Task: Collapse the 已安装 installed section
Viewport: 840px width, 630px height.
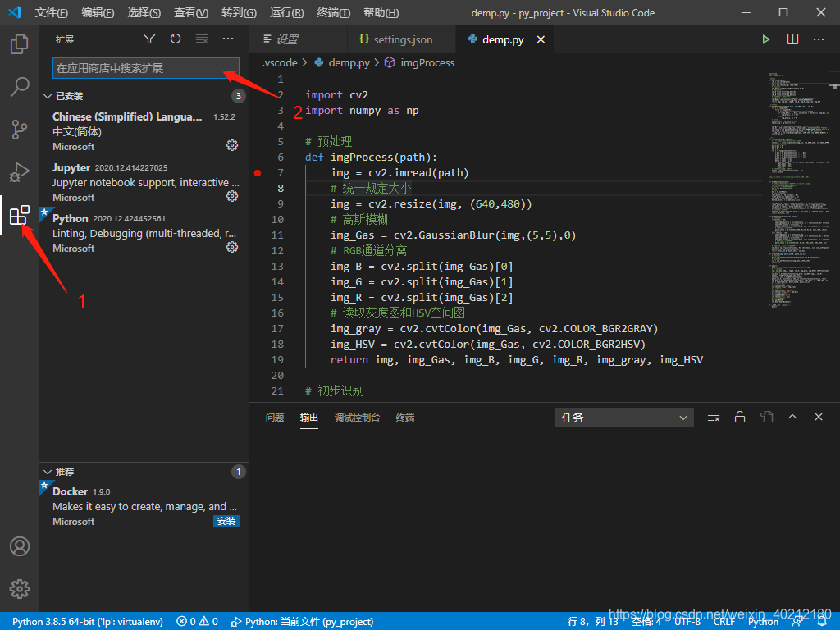Action: (x=64, y=96)
